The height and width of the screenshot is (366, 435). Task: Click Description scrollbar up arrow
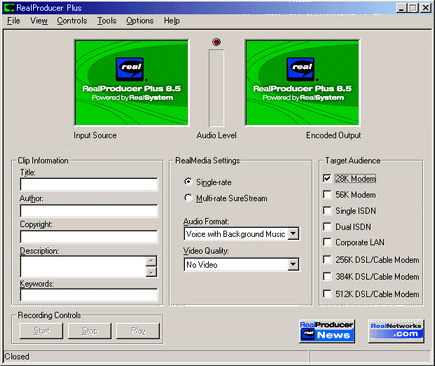coord(151,261)
